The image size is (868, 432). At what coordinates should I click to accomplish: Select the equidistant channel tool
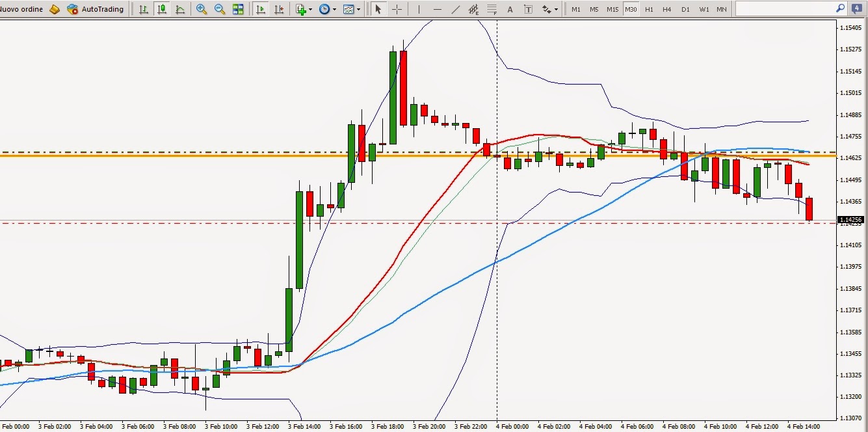click(x=473, y=9)
